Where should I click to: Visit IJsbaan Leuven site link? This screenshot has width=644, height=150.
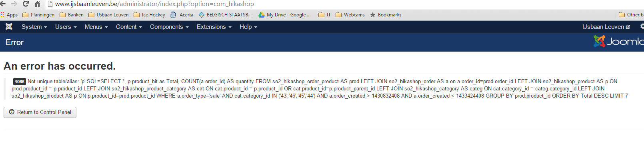coord(606,27)
